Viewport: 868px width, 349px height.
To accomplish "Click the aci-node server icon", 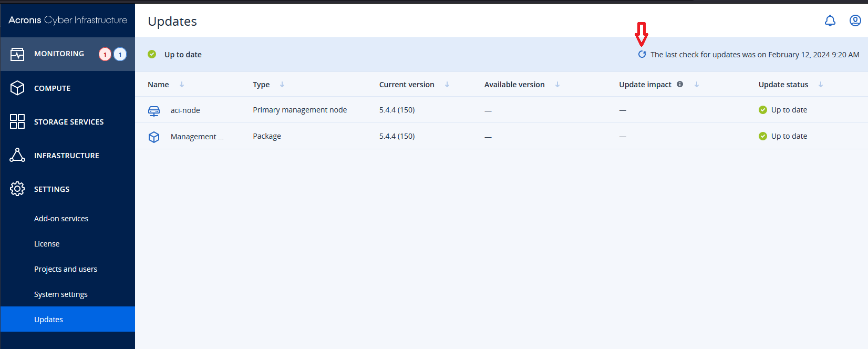I will tap(154, 110).
